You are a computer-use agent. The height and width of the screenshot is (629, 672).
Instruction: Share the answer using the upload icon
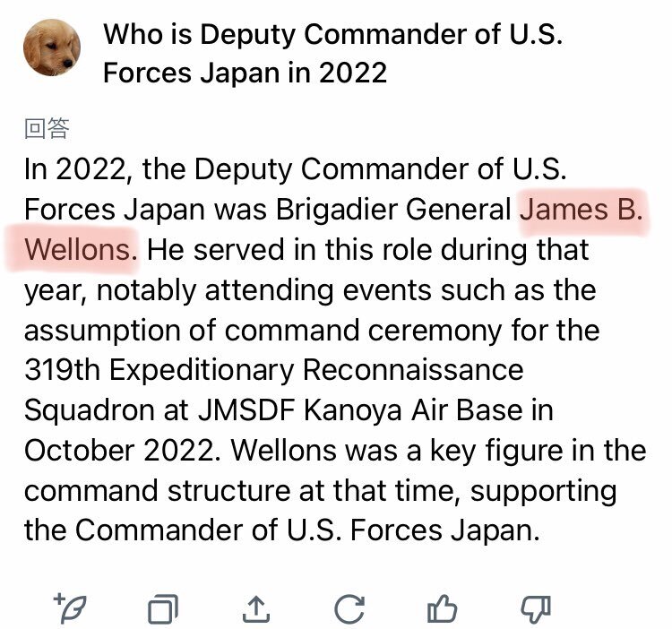coord(256,608)
